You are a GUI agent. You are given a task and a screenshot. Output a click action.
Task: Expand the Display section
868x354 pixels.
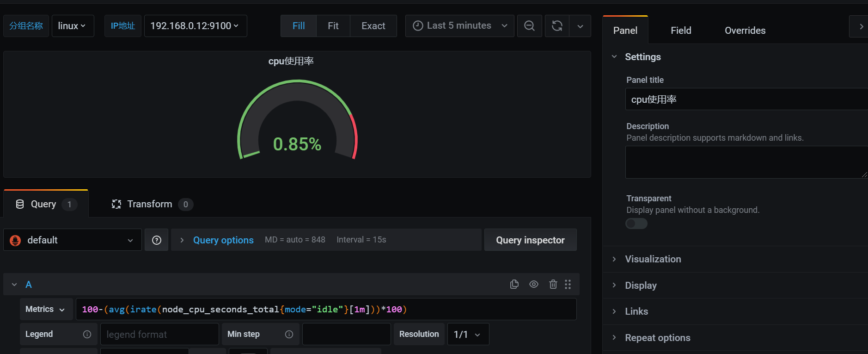click(x=641, y=286)
